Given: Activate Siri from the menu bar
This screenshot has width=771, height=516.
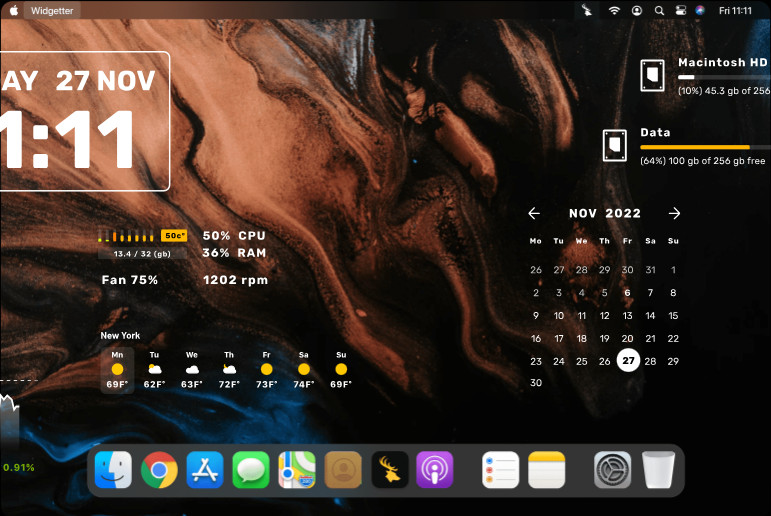Looking at the screenshot, I should pos(700,10).
